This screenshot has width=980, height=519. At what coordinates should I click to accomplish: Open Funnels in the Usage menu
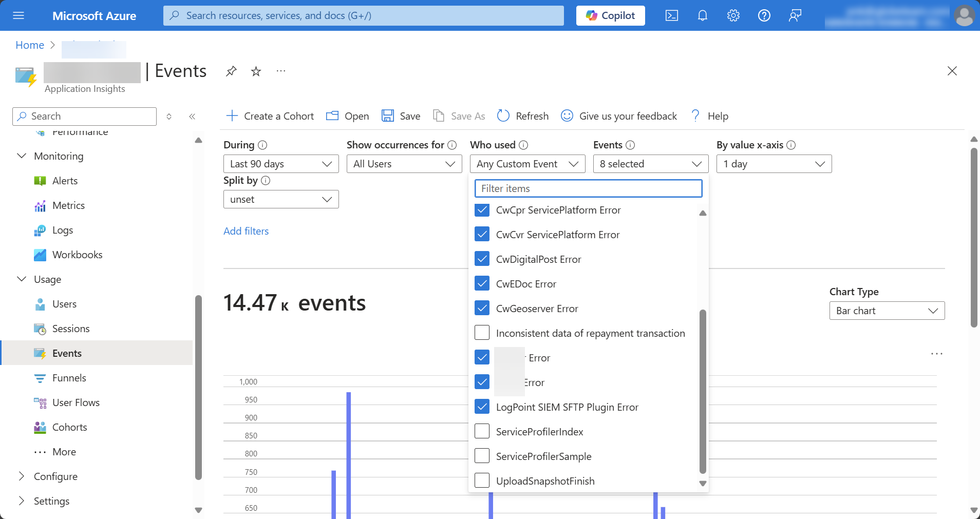pyautogui.click(x=69, y=378)
